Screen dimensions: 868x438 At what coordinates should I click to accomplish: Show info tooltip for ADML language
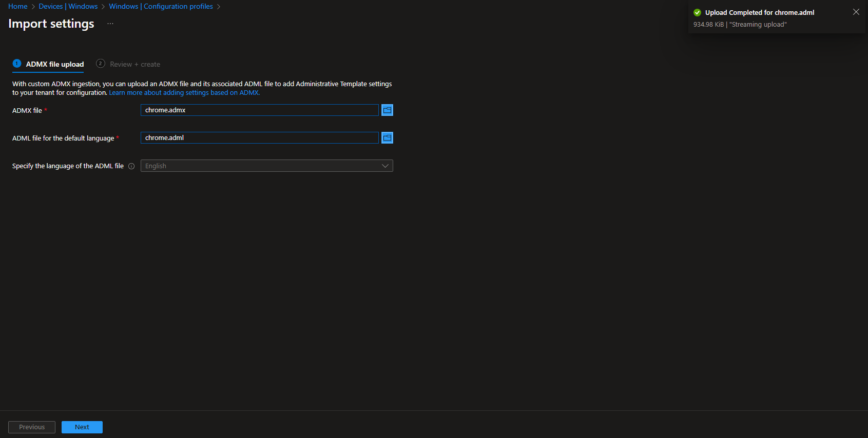pyautogui.click(x=131, y=166)
